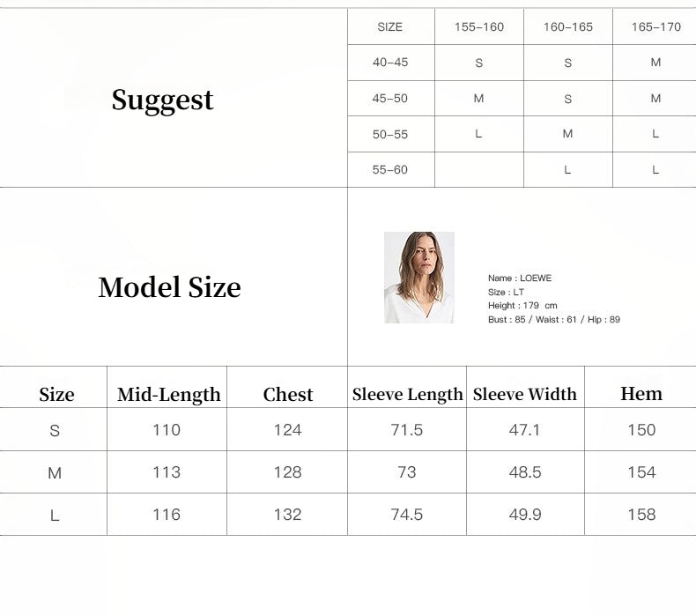
Task: Click the 55–60 weight row label
Action: pos(390,169)
